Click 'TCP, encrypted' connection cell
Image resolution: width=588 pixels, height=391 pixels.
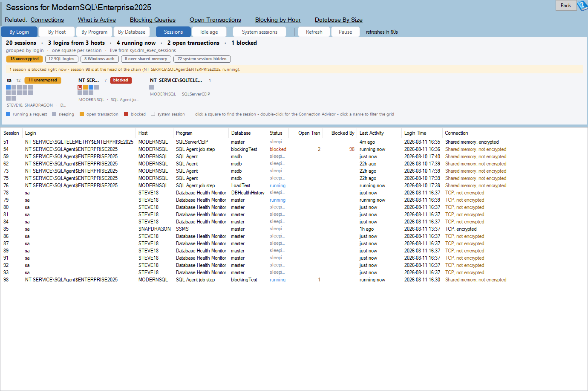click(x=461, y=229)
